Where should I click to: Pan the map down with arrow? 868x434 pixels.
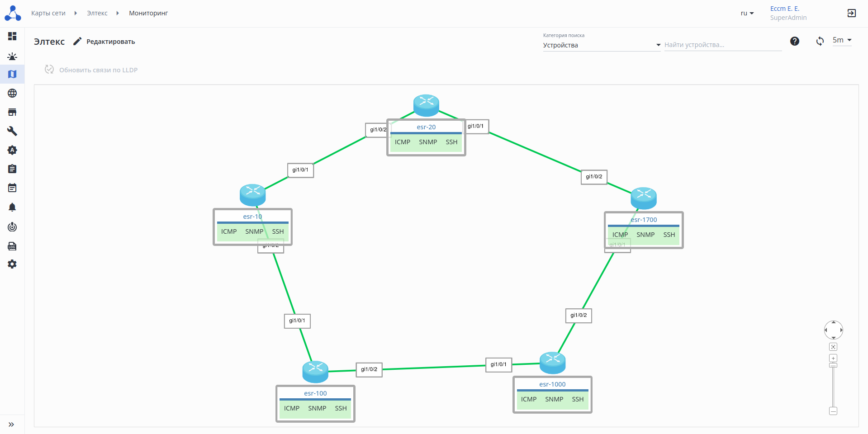pyautogui.click(x=834, y=338)
